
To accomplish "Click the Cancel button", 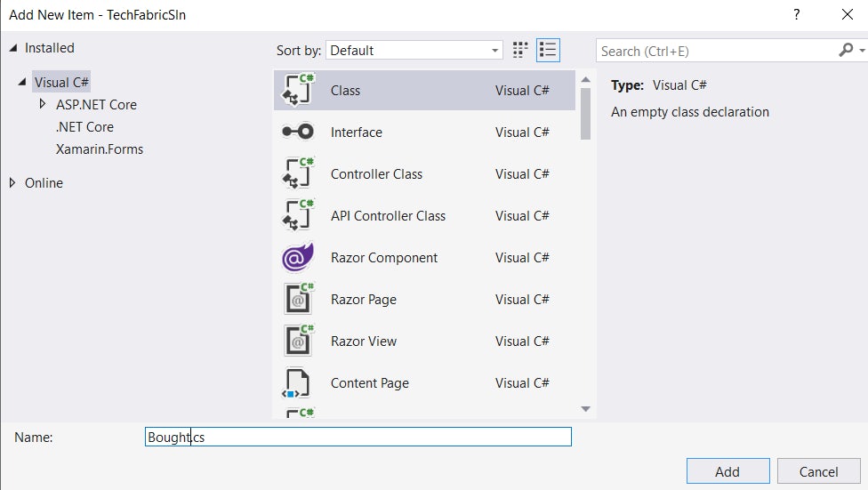I will coord(819,471).
